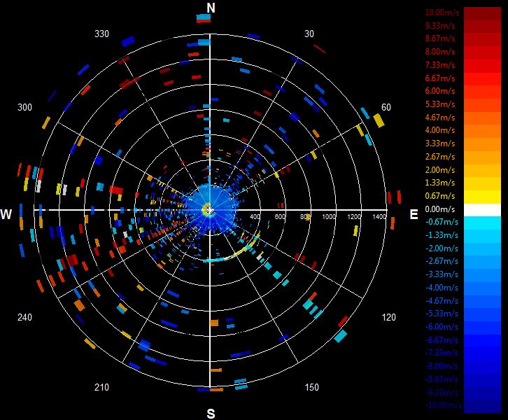Screen dimensions: 508x420
Task: Click the -8.67m/s legend label
Action: (x=442, y=379)
